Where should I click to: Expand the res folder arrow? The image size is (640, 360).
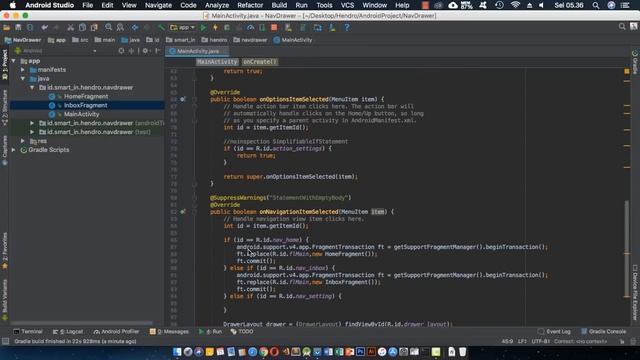click(x=23, y=141)
